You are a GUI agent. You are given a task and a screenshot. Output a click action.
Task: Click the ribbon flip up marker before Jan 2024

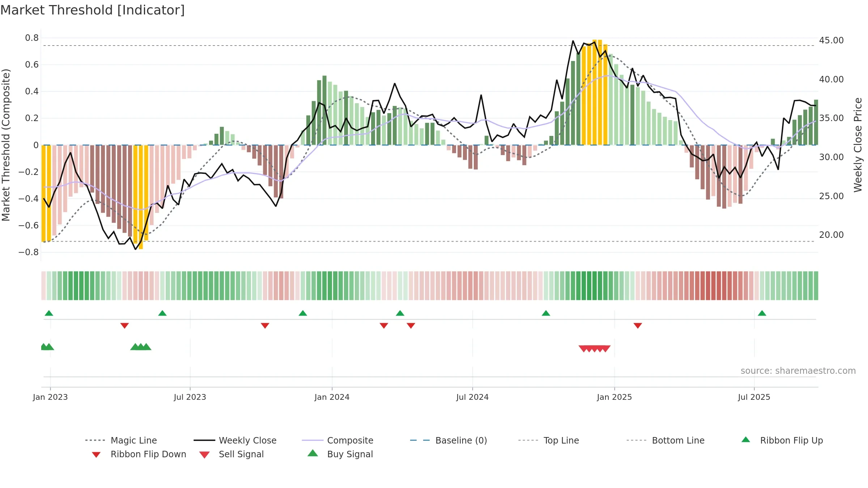click(303, 313)
